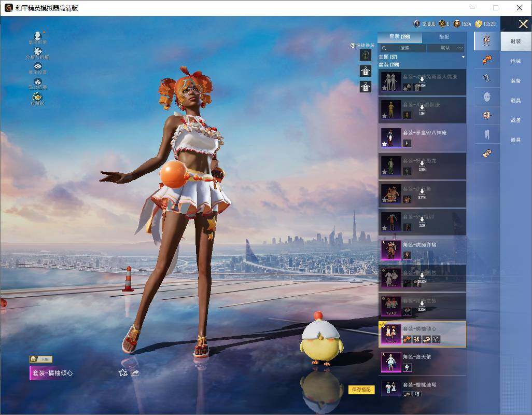Select quick outfit slot 1 icon
Image resolution: width=532 pixels, height=415 pixels.
[x=366, y=55]
